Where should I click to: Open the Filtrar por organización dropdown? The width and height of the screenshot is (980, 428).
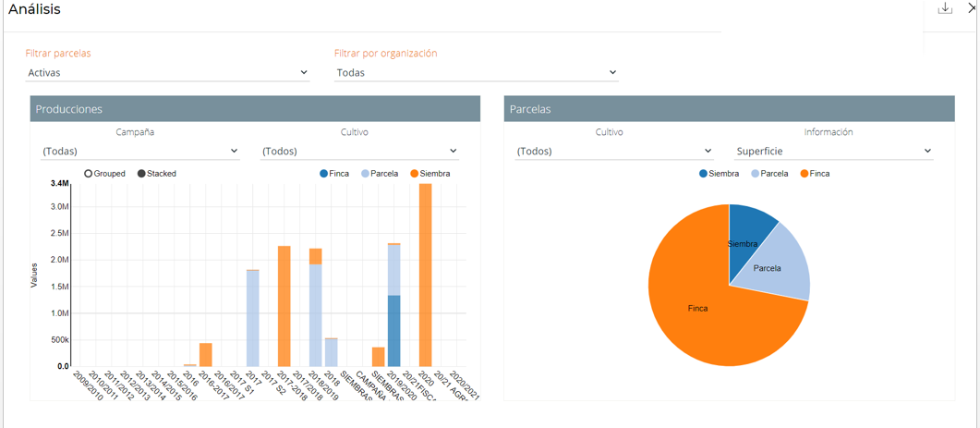(x=476, y=73)
